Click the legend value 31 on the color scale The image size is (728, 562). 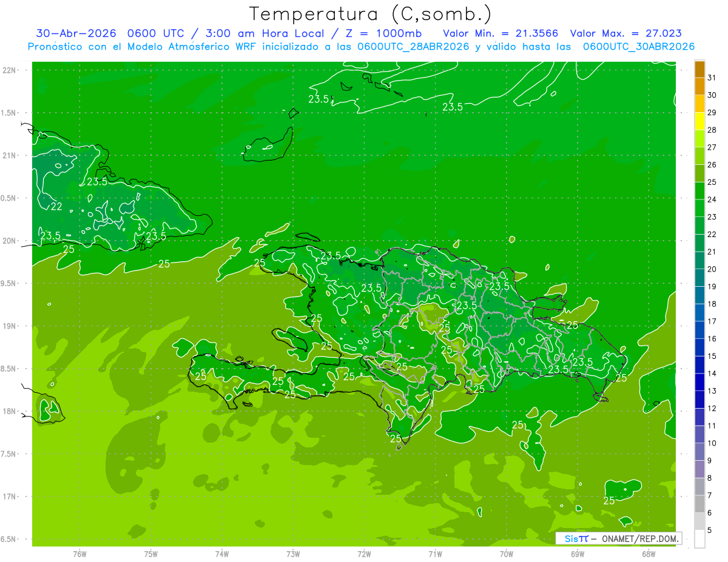pyautogui.click(x=712, y=78)
